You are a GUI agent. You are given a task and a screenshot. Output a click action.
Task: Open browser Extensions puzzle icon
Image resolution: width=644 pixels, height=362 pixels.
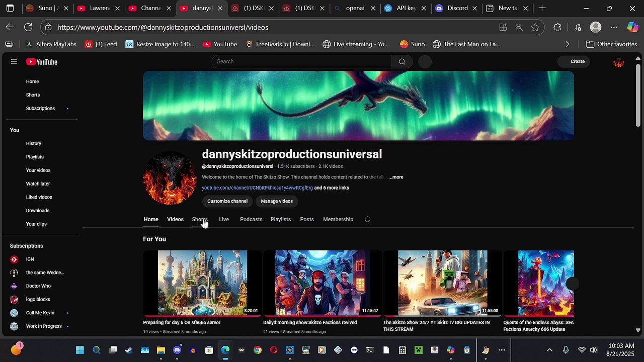557,27
